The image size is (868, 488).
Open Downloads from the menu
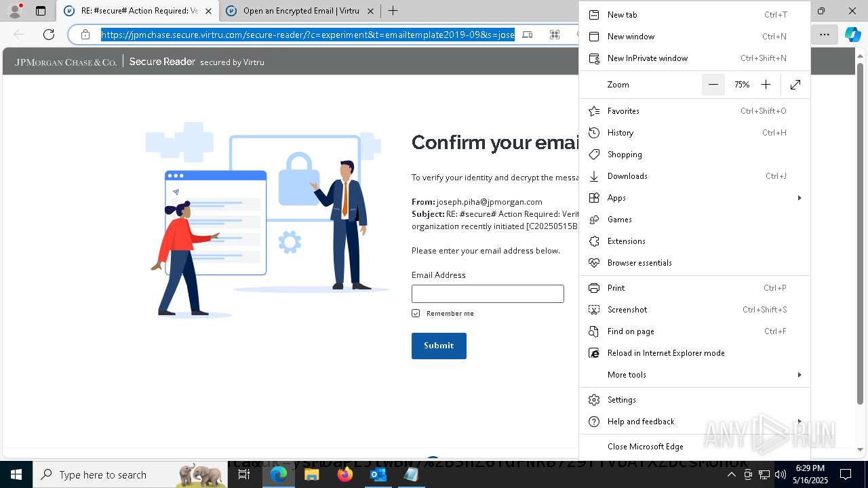pyautogui.click(x=694, y=176)
